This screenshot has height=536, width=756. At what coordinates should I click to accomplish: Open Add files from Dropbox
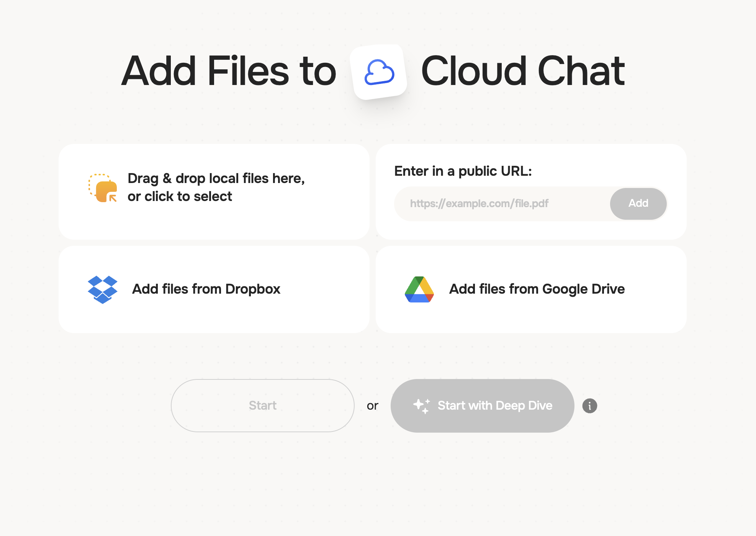pyautogui.click(x=206, y=289)
